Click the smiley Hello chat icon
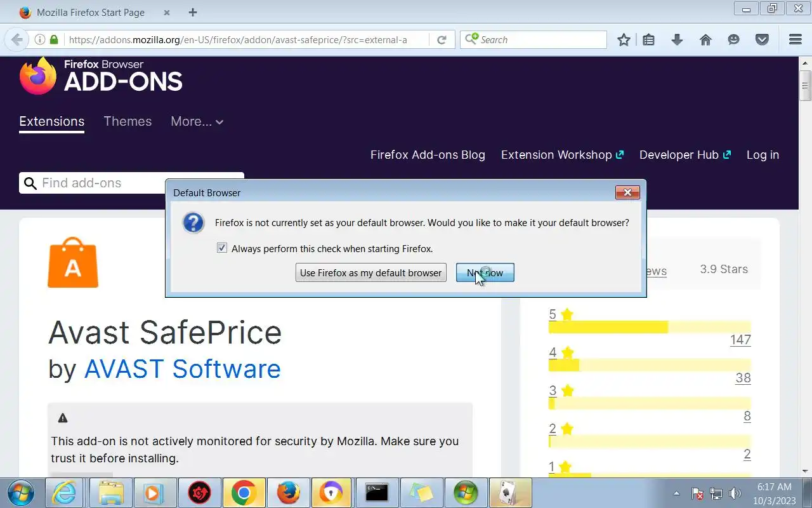 pos(733,39)
